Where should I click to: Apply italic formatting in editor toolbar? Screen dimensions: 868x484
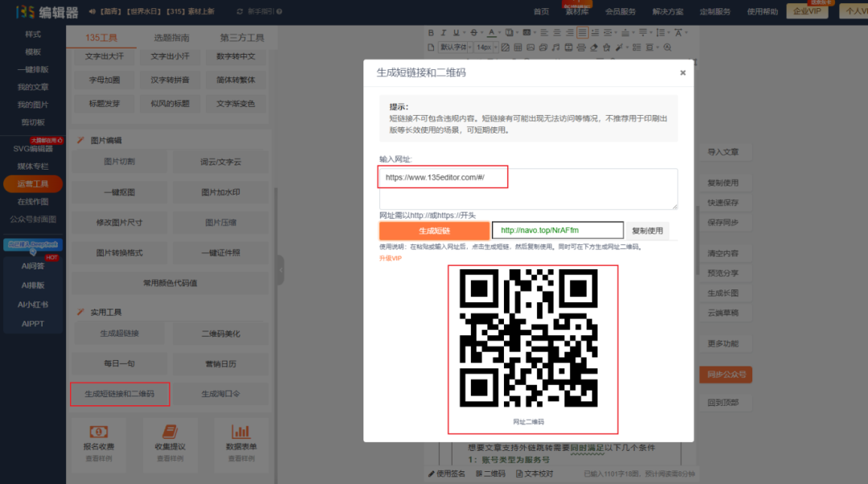pyautogui.click(x=444, y=33)
